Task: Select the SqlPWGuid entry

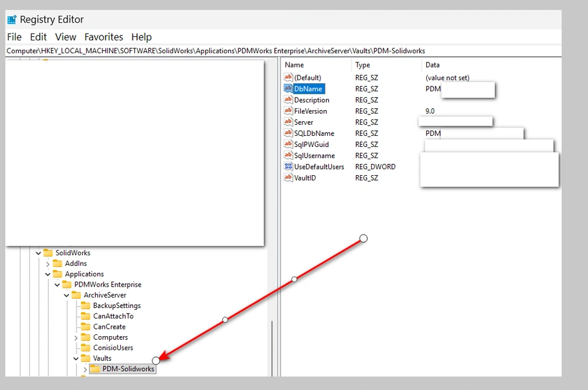Action: [311, 144]
